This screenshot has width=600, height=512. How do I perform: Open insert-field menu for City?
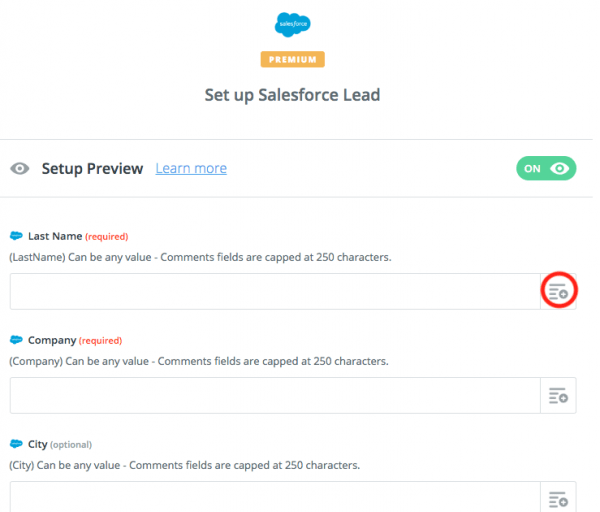click(x=558, y=498)
